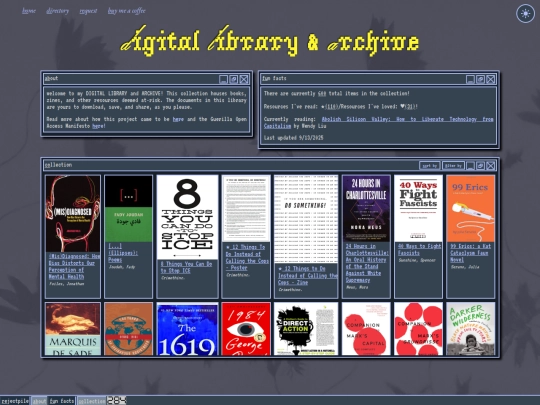540x405 pixels.
Task: Maximize the collection window
Action: 480,166
